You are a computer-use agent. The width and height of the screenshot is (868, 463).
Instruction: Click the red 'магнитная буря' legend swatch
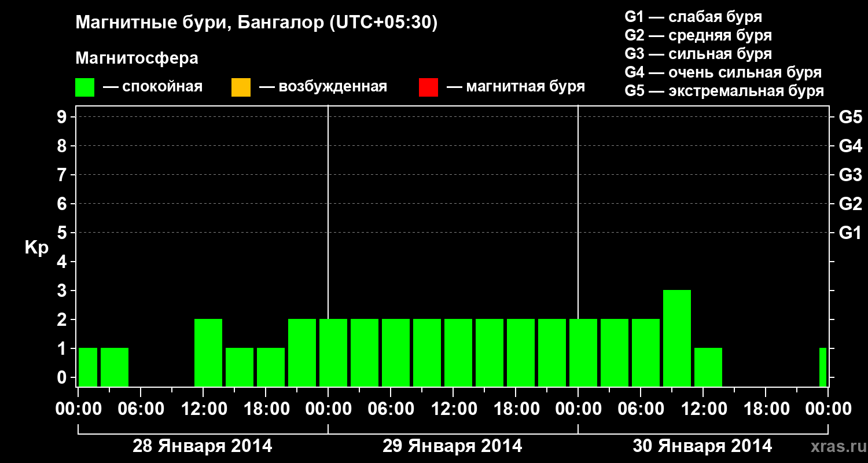pyautogui.click(x=428, y=87)
